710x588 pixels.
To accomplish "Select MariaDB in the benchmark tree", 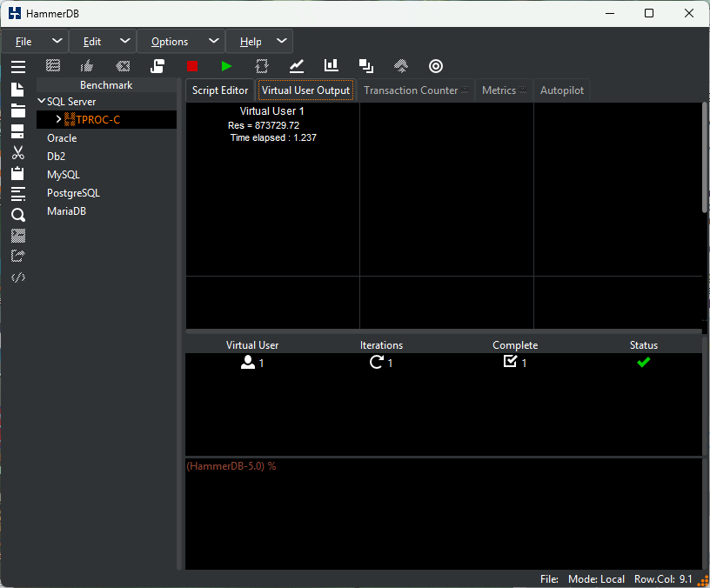I will pyautogui.click(x=66, y=211).
